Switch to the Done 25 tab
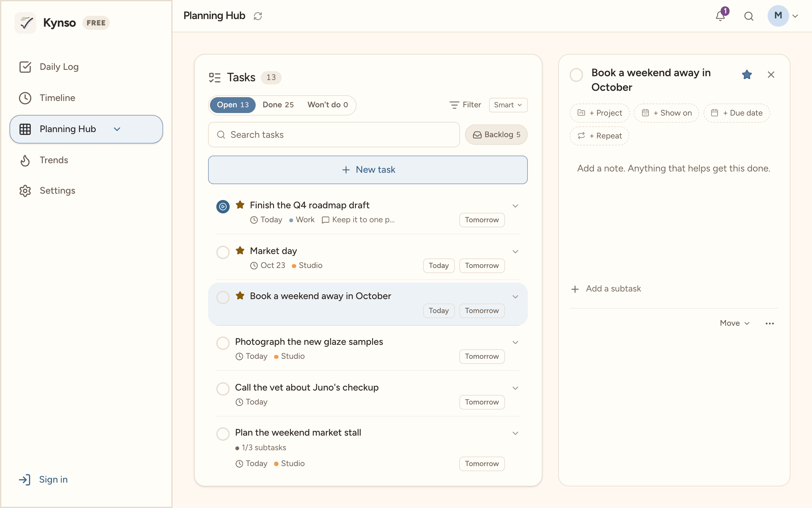The height and width of the screenshot is (508, 812). coord(278,105)
